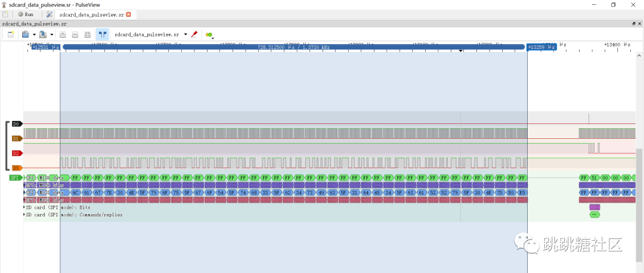Viewport: 644px width, 273px height.
Task: Click the MOSI data byte 64
Action: pyautogui.click(x=366, y=193)
